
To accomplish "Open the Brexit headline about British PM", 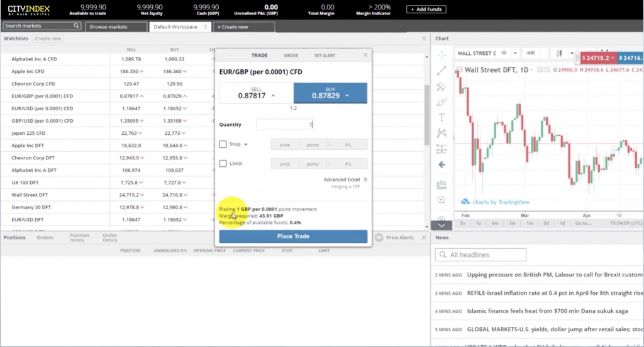I will pyautogui.click(x=555, y=275).
